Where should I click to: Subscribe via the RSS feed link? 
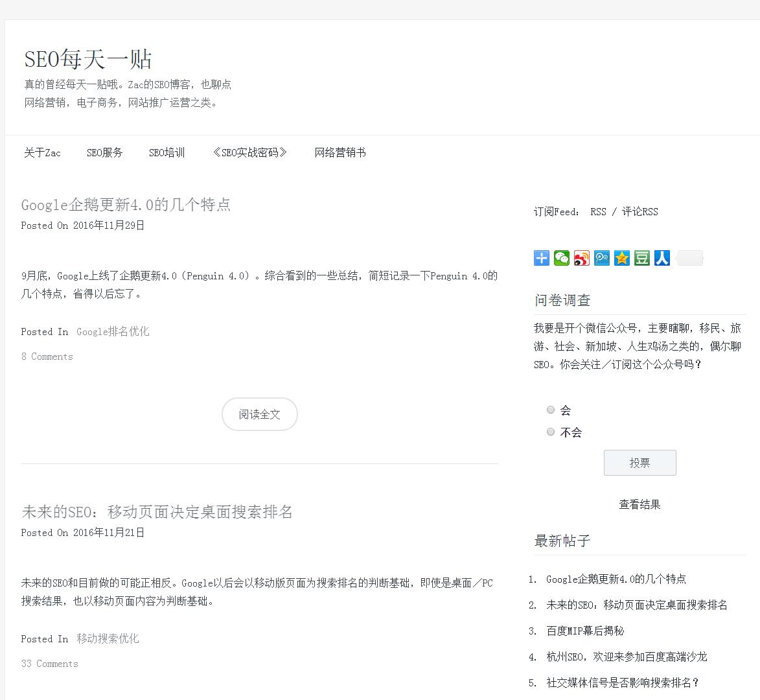pos(598,212)
